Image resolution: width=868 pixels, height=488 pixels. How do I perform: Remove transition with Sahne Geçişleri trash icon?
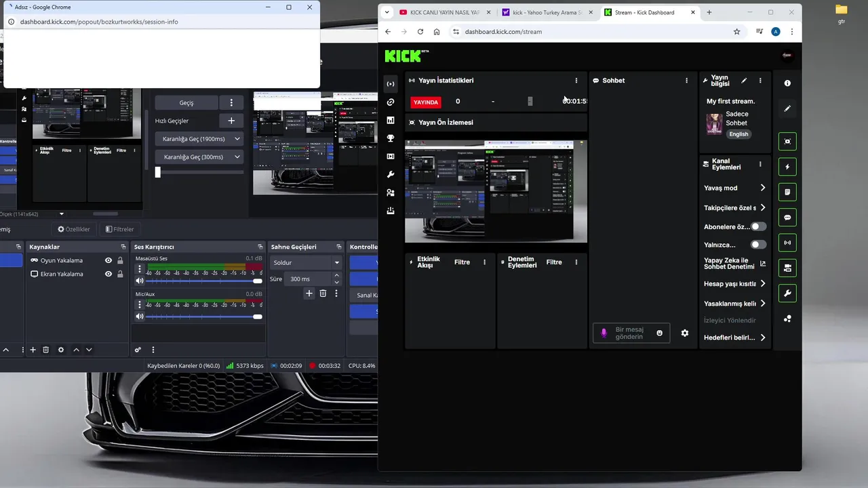[x=323, y=293]
